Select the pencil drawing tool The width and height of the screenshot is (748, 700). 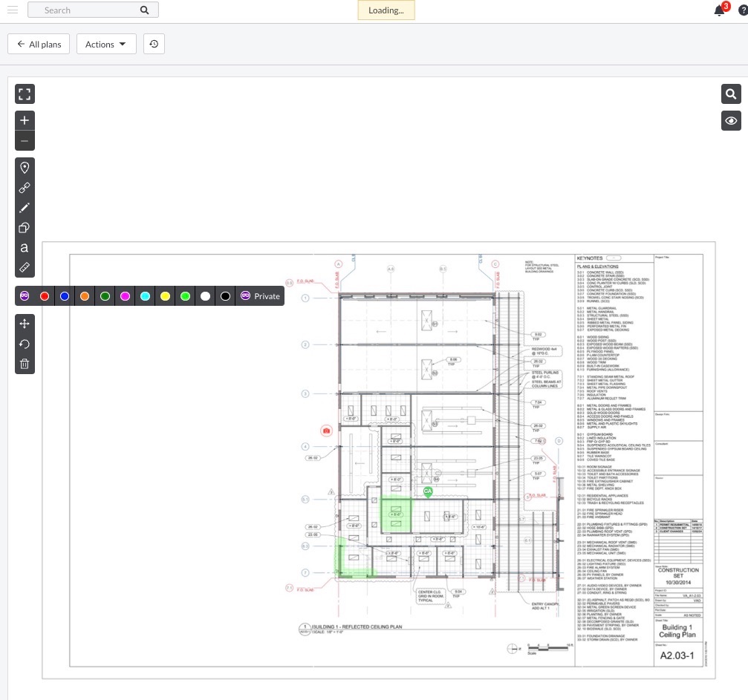pos(25,207)
